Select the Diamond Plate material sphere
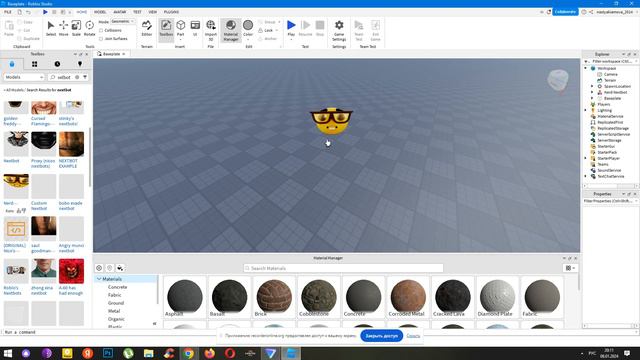This screenshot has width=640, height=360. pos(497,297)
